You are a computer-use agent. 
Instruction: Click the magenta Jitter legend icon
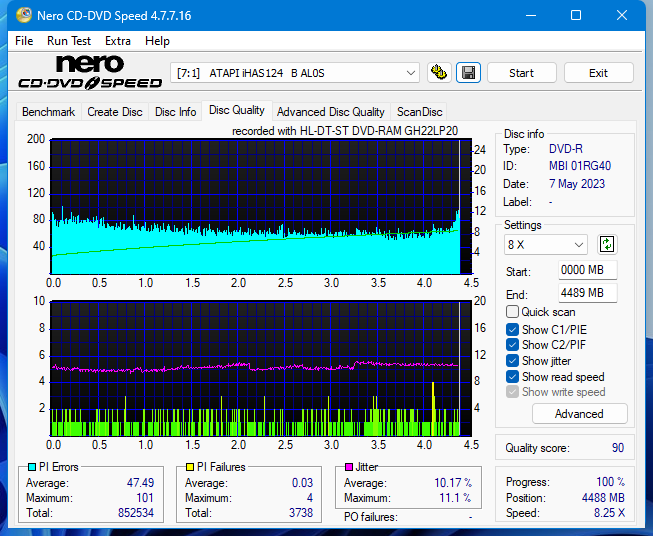[x=349, y=467]
